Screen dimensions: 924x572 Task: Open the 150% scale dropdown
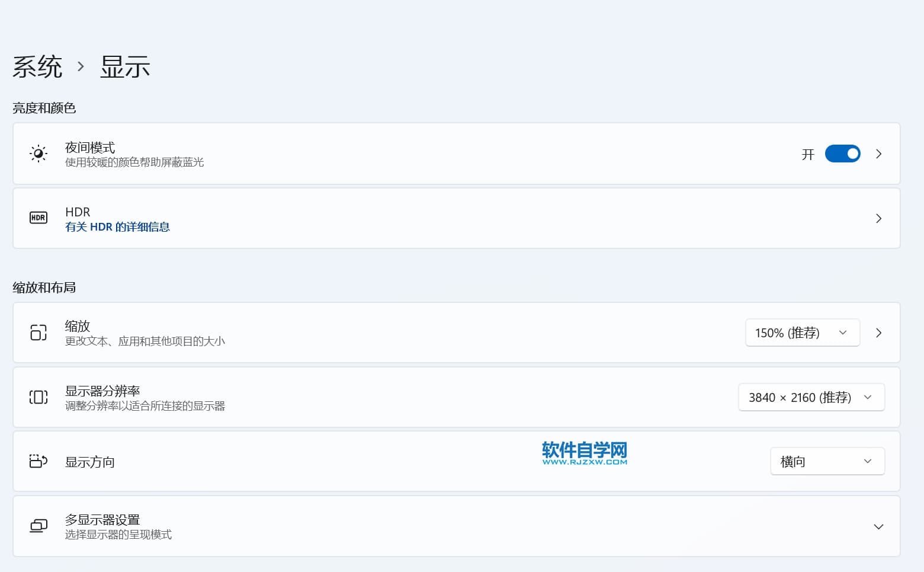point(802,333)
